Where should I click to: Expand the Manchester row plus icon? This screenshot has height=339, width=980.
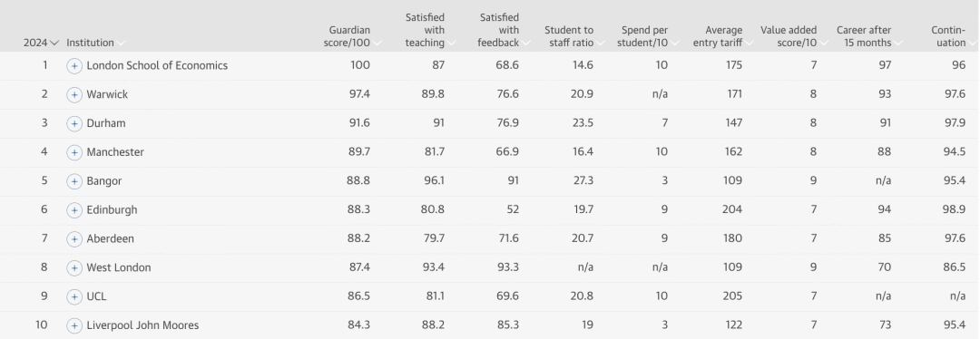(74, 152)
